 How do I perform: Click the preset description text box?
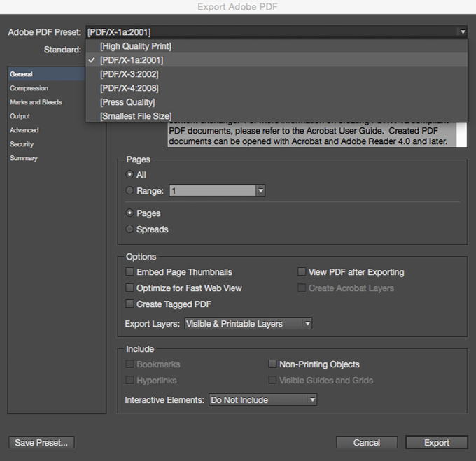click(311, 134)
